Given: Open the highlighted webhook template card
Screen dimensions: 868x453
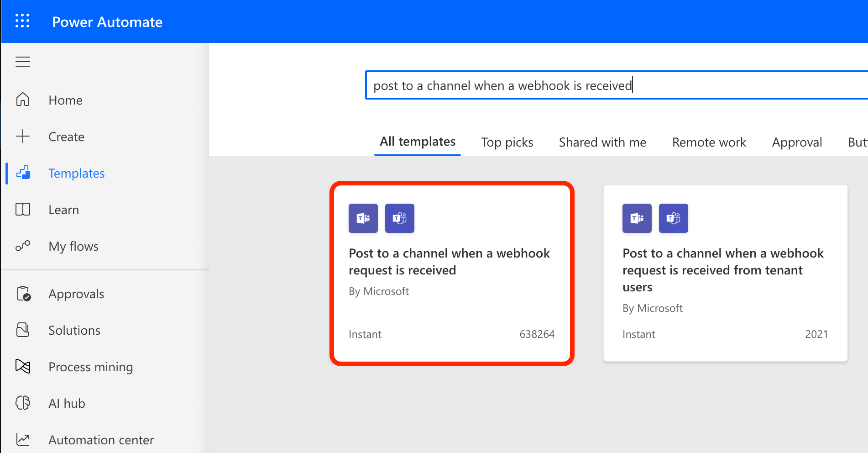Looking at the screenshot, I should (x=452, y=273).
